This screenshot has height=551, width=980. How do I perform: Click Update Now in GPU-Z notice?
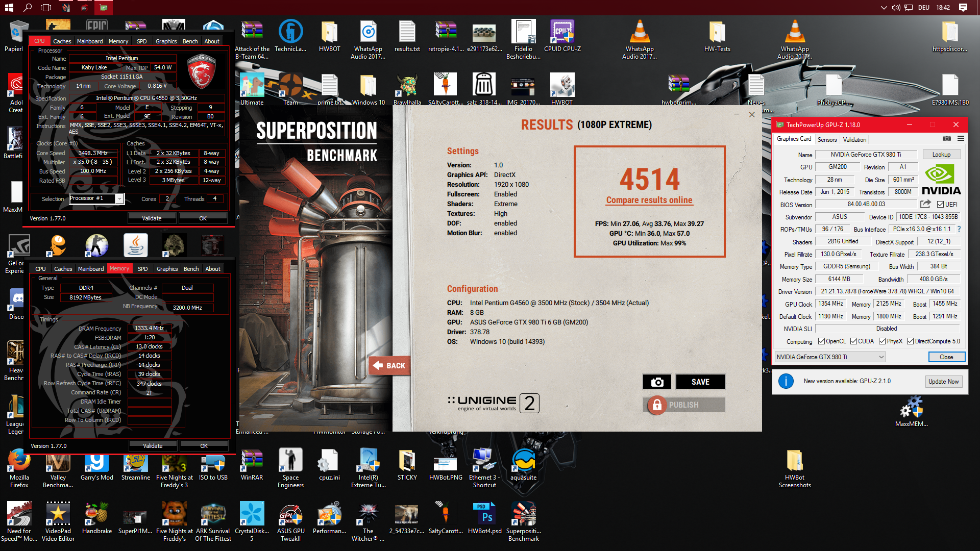[x=943, y=382]
